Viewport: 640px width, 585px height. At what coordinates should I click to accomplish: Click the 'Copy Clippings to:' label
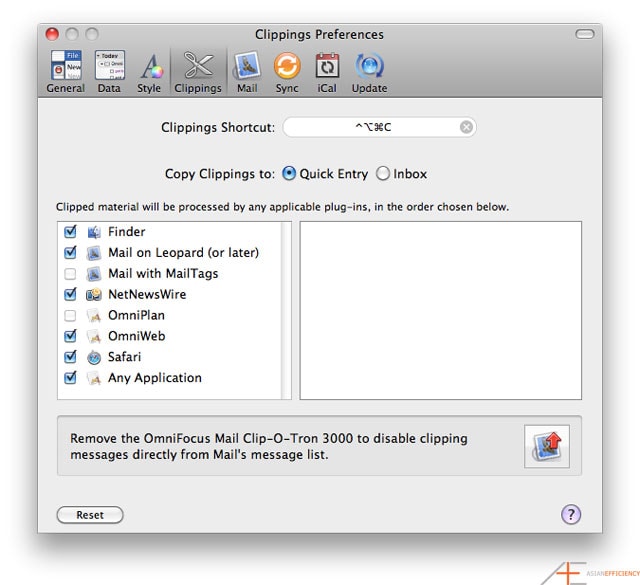coord(220,174)
